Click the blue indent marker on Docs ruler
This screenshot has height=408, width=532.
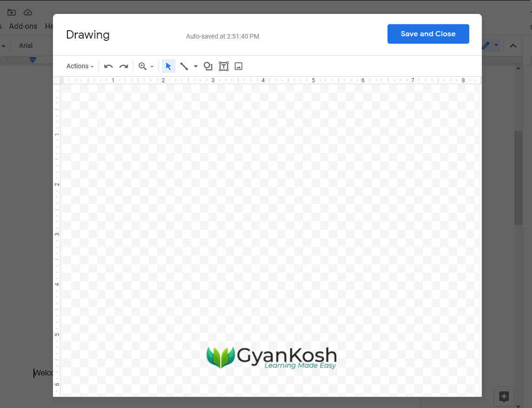click(33, 60)
